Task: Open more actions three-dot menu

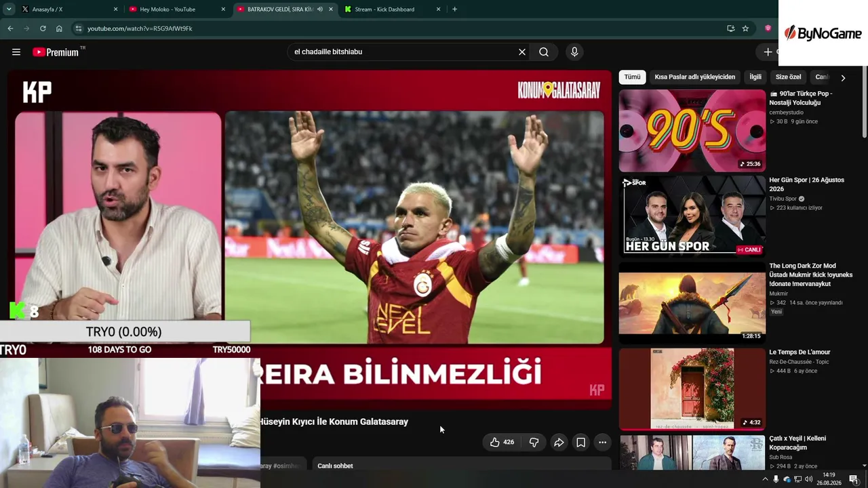Action: point(602,443)
